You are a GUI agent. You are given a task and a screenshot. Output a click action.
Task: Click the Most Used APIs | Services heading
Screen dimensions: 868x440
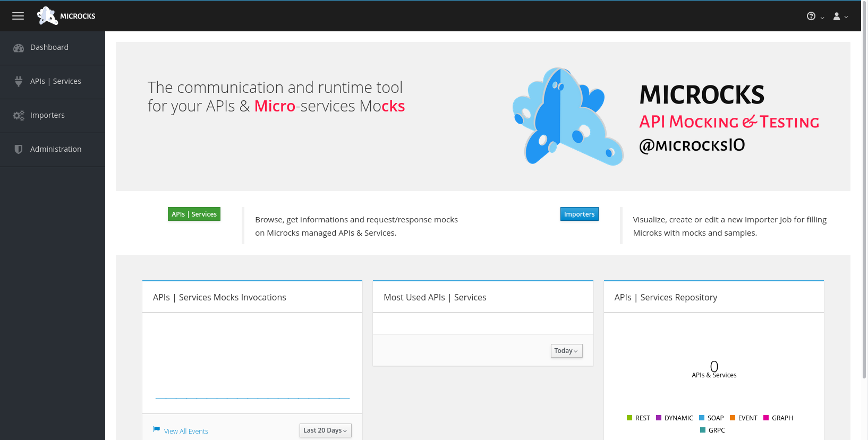435,297
